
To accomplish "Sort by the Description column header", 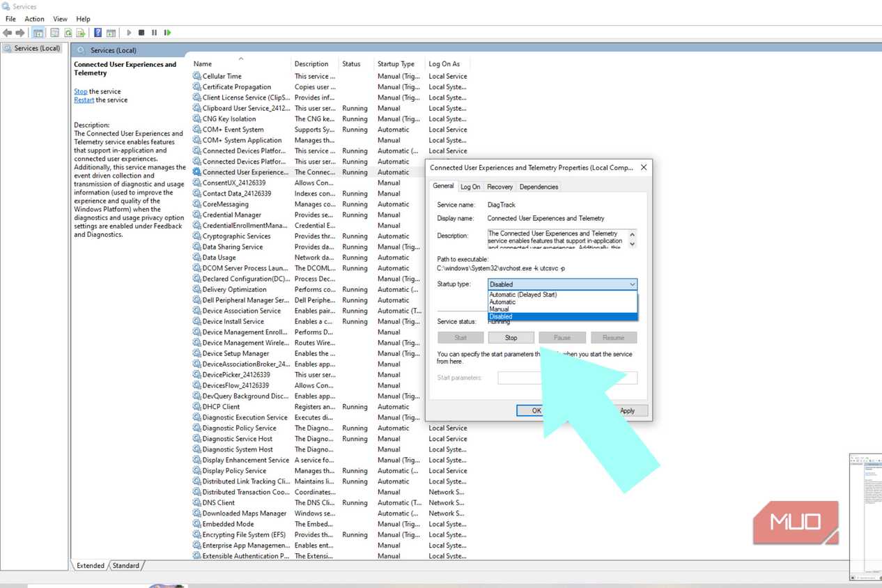I will (315, 63).
